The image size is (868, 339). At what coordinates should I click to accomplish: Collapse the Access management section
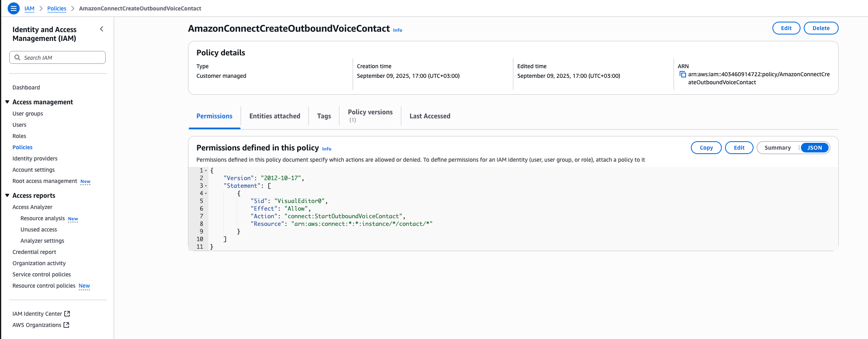(x=7, y=102)
